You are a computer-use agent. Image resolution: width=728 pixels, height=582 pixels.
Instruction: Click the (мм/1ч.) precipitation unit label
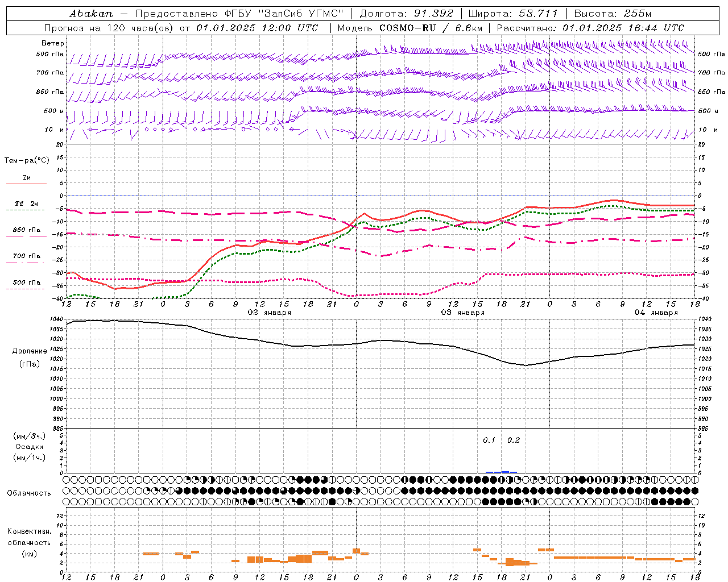30,458
